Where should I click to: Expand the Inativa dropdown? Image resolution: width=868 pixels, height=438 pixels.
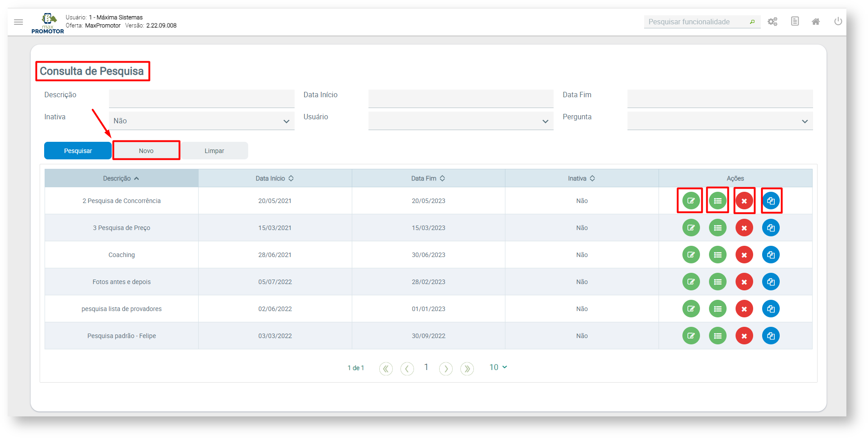coord(201,121)
